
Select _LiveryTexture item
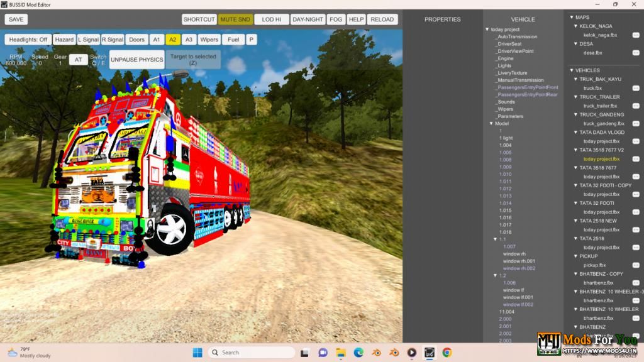511,73
